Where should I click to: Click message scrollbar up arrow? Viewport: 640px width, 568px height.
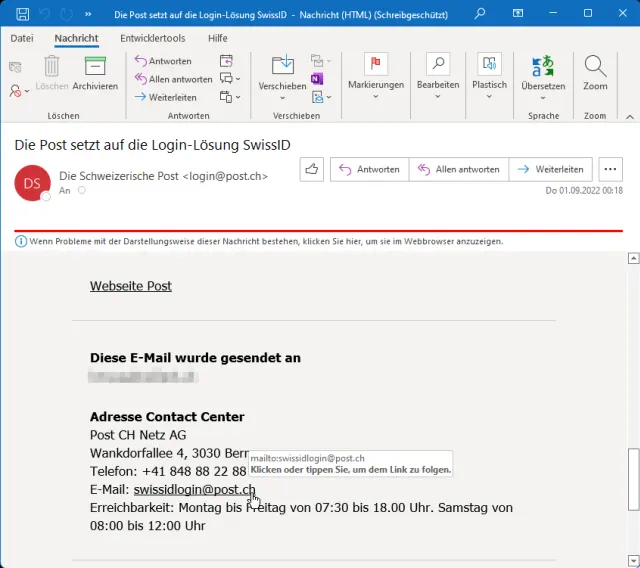pos(633,258)
